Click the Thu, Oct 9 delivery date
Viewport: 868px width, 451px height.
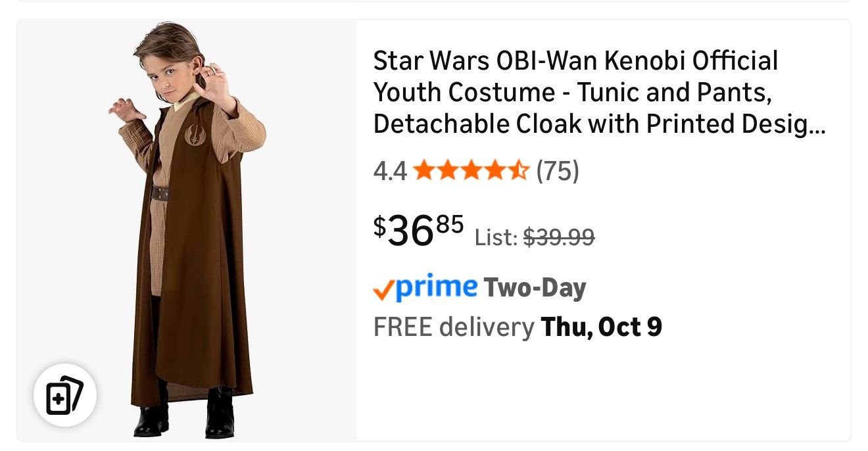pos(601,327)
